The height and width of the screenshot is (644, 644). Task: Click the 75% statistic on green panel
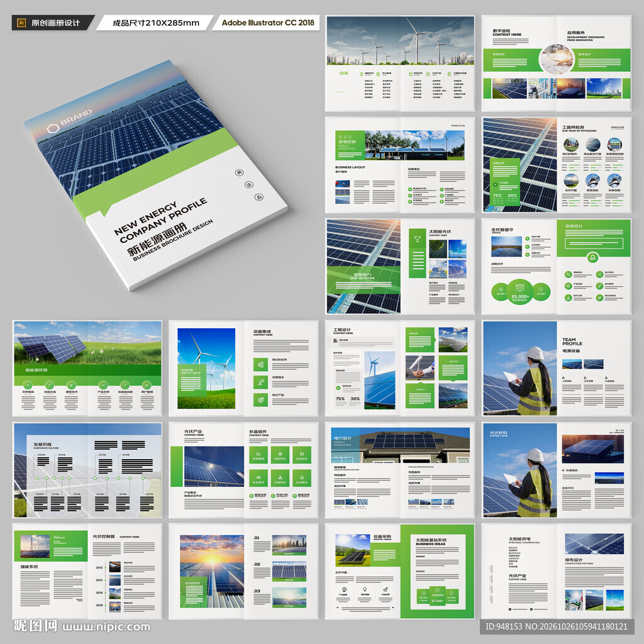497,196
